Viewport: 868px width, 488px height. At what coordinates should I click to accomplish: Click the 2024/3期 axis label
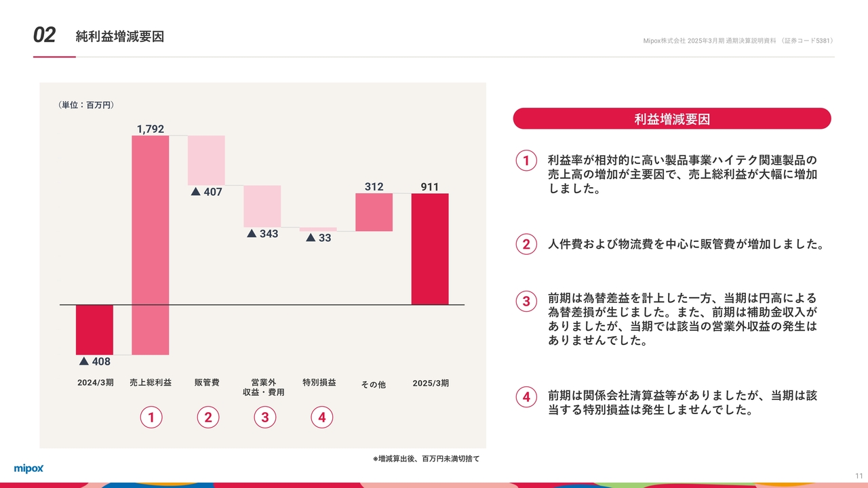point(96,383)
